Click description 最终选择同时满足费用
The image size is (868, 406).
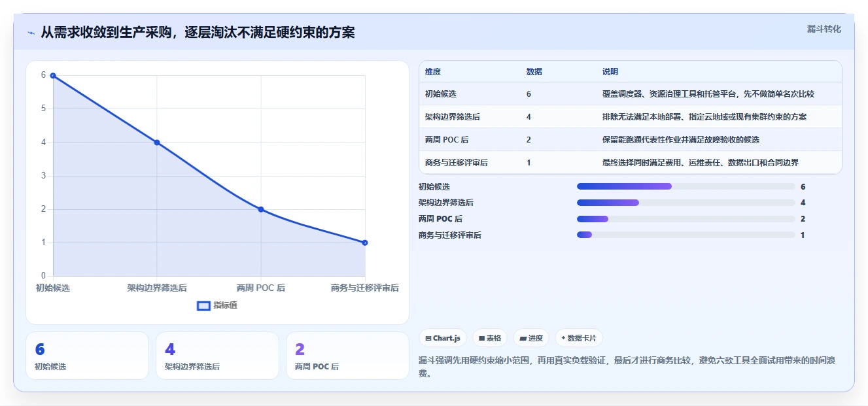click(x=701, y=163)
